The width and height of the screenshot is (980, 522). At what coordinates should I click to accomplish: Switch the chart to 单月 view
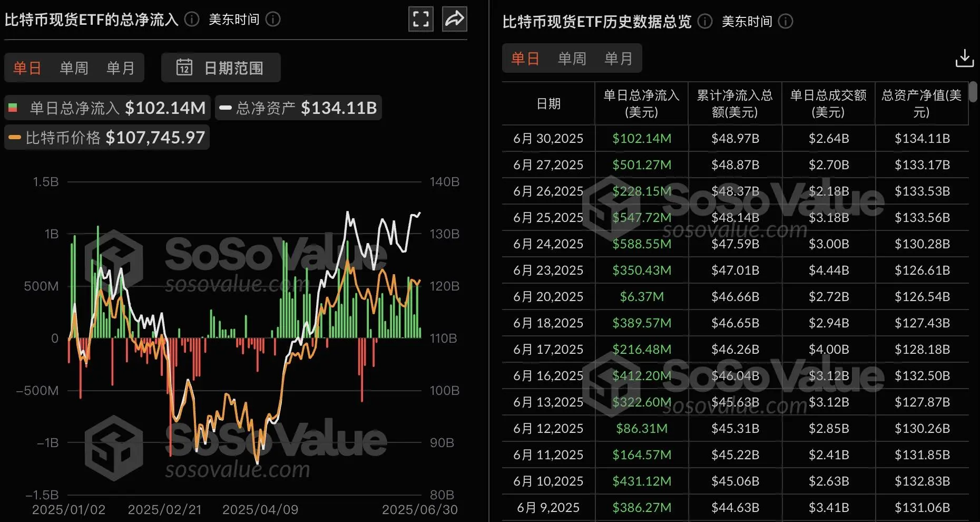point(120,67)
